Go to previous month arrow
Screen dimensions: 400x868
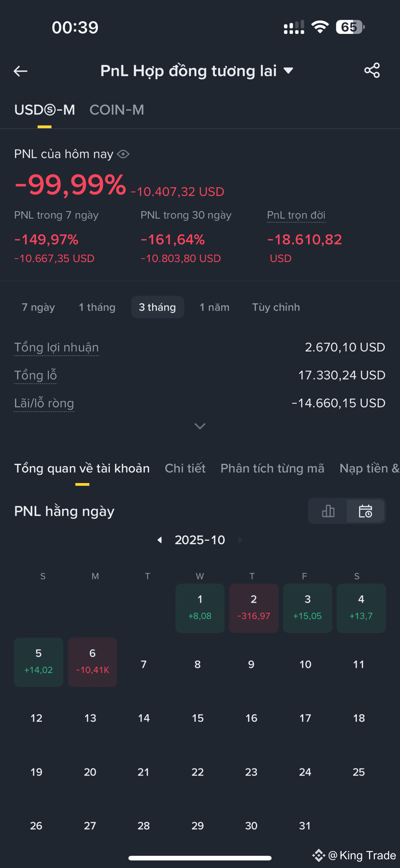click(x=159, y=540)
